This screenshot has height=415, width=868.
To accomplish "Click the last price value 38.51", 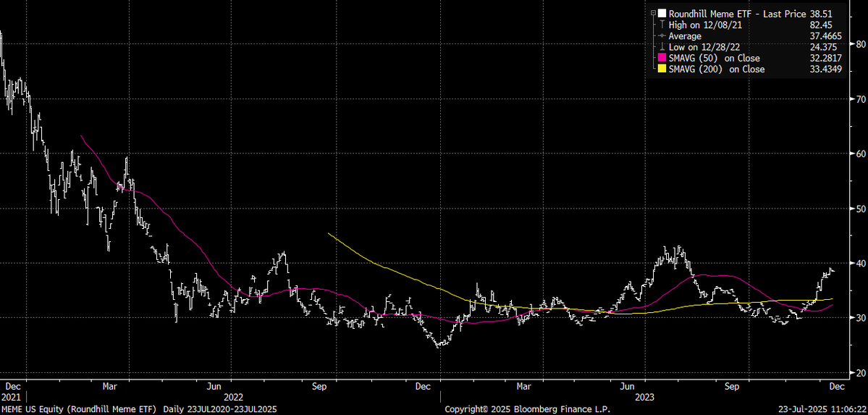I will coord(821,14).
